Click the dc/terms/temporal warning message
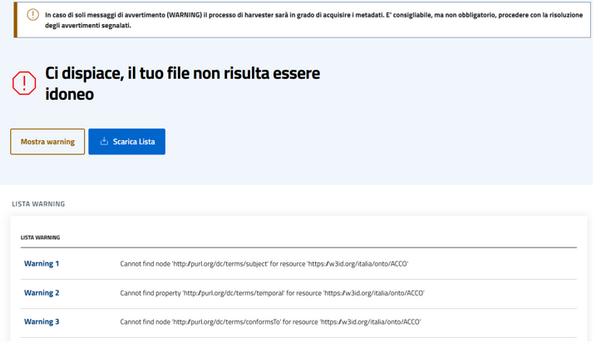 pyautogui.click(x=272, y=293)
